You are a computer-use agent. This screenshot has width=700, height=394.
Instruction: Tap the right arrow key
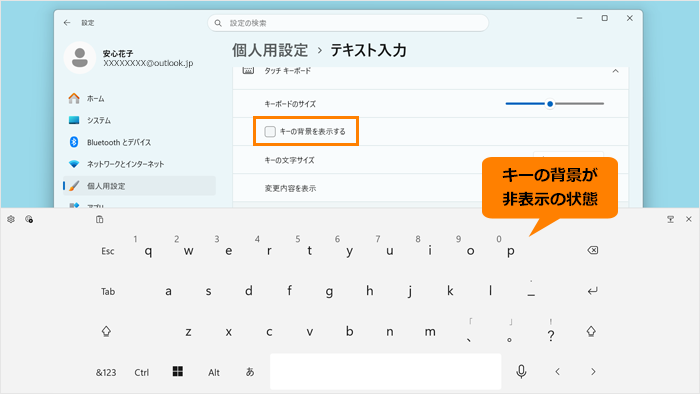click(x=593, y=371)
